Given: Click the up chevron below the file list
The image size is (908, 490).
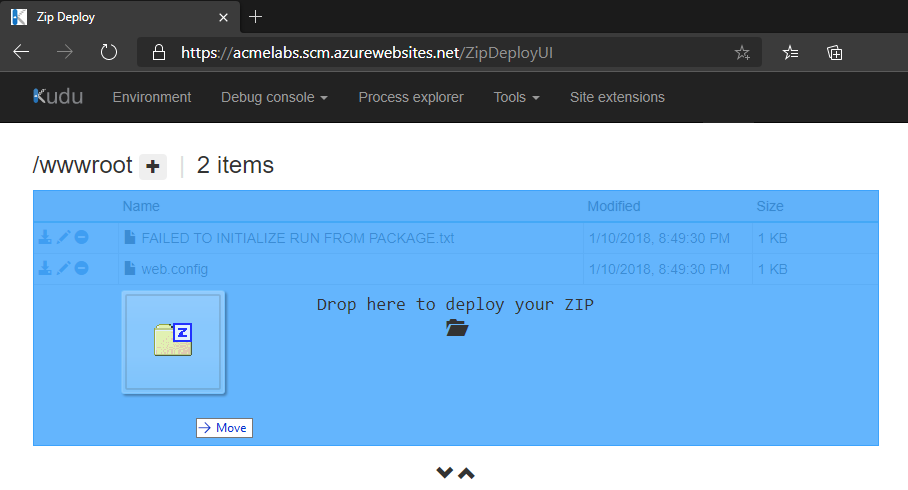Looking at the screenshot, I should pyautogui.click(x=466, y=472).
